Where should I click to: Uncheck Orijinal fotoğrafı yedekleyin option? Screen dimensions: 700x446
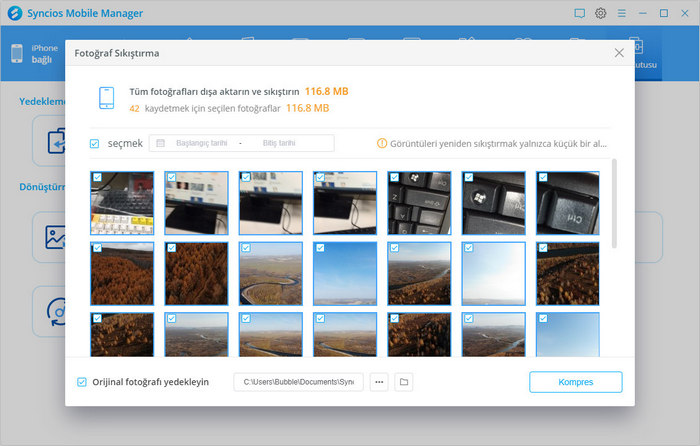click(x=82, y=382)
